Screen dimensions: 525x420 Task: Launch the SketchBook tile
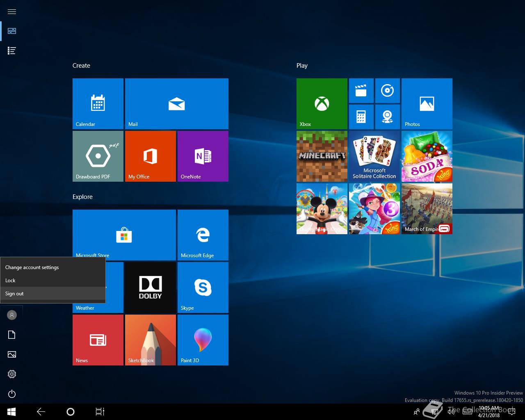click(x=151, y=340)
